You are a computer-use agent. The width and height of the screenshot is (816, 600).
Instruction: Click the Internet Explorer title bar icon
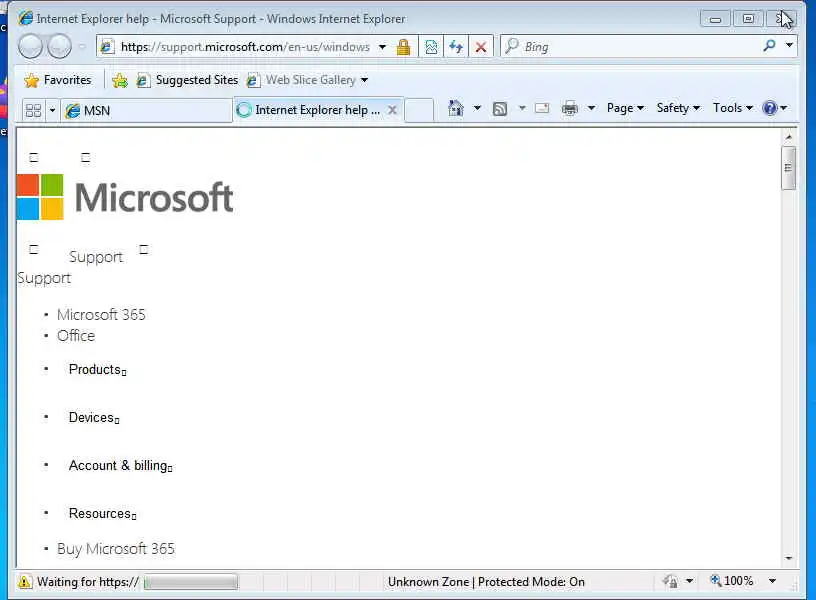(x=26, y=18)
